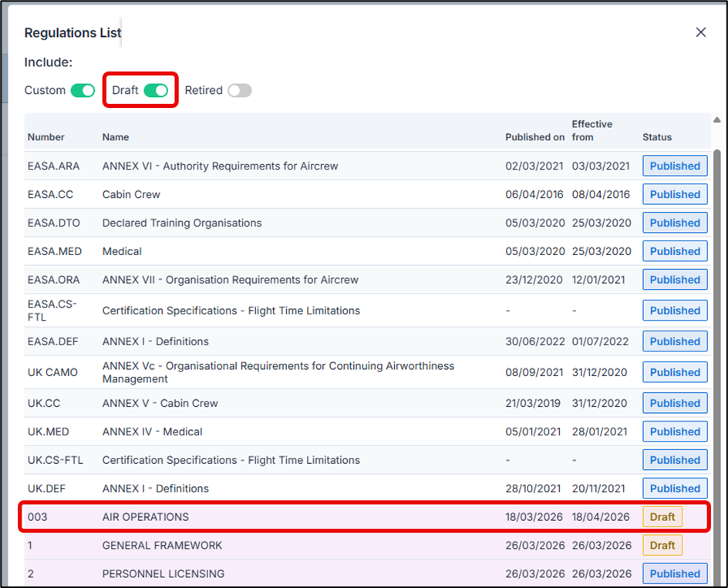Close the Regulations List dialog

click(x=700, y=32)
